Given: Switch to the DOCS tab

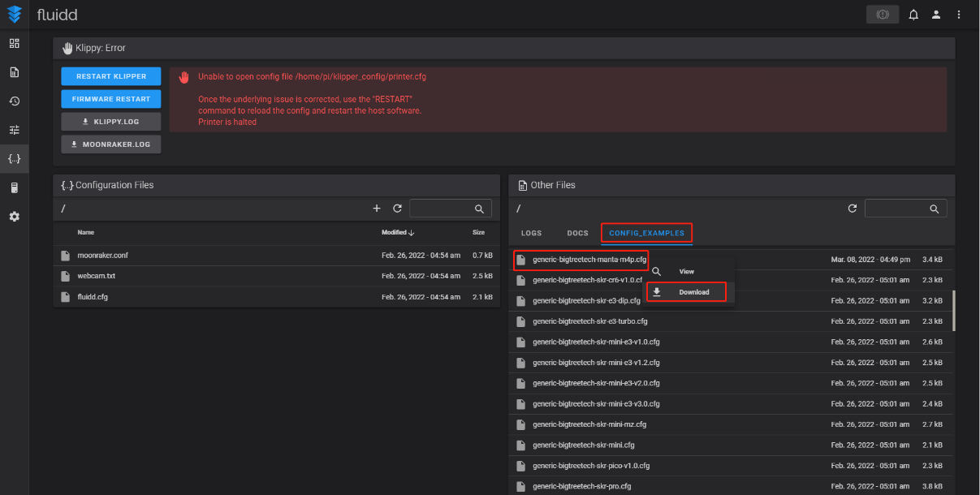Looking at the screenshot, I should (577, 233).
